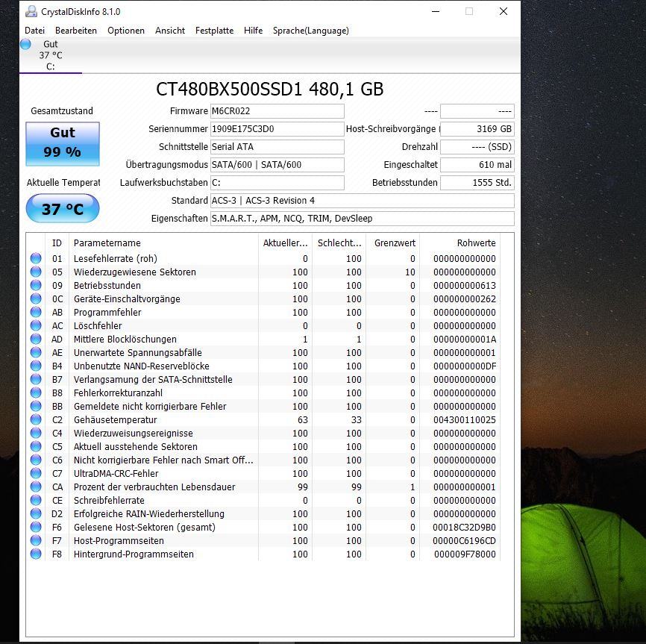Click the Laufwerksbuchstaben field C:
The height and width of the screenshot is (644, 646).
(x=277, y=183)
